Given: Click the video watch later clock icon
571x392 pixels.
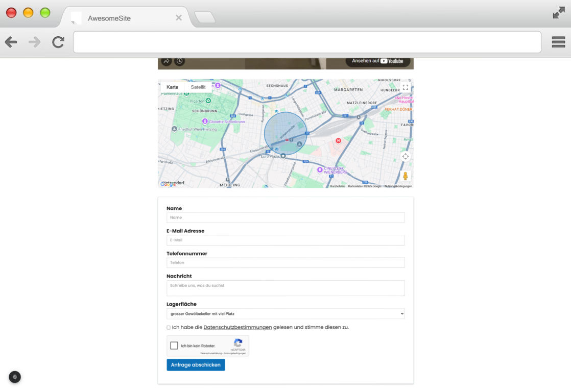Looking at the screenshot, I should [x=180, y=61].
